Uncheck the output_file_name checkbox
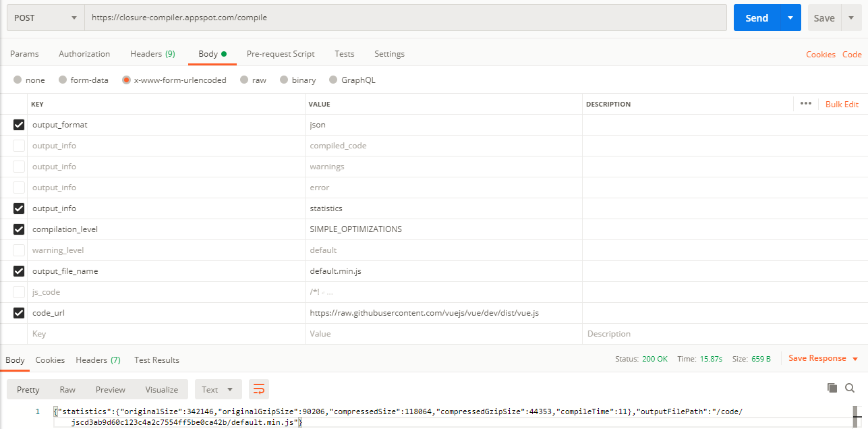868x429 pixels. point(19,271)
